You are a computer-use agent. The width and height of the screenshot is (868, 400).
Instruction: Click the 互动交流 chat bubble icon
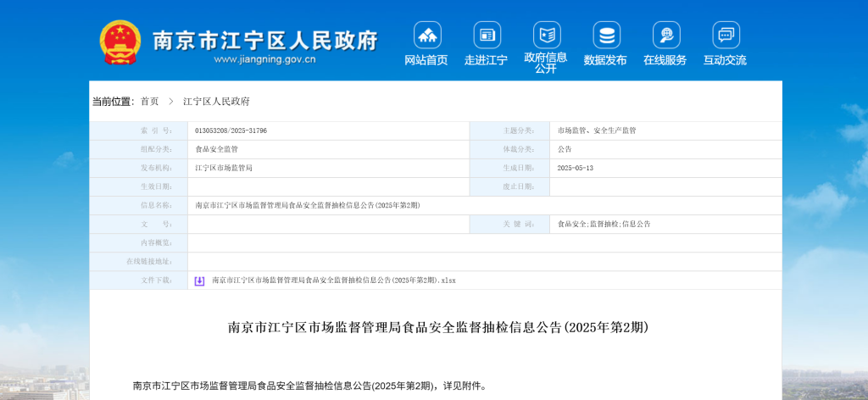click(x=726, y=35)
